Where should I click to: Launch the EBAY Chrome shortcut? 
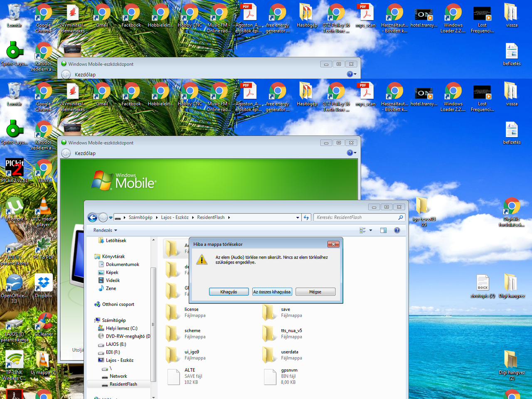[43, 170]
